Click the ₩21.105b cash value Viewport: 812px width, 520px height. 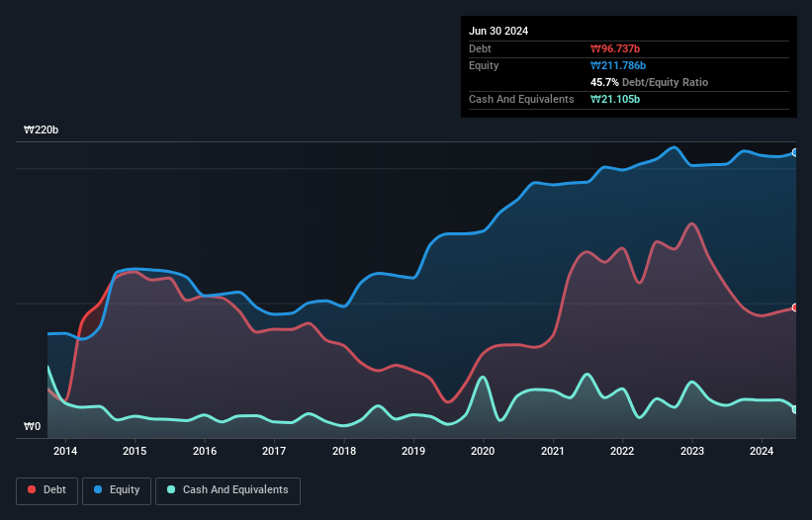[615, 99]
